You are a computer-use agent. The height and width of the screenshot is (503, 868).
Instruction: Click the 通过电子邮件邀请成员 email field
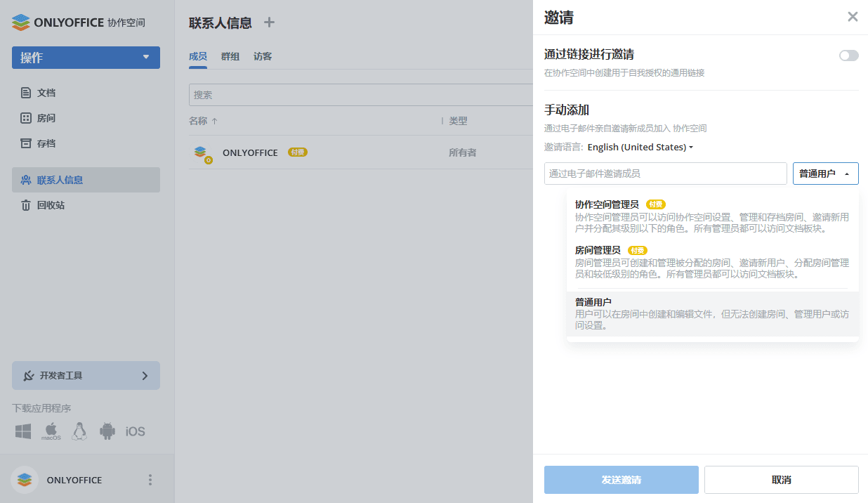pos(666,174)
